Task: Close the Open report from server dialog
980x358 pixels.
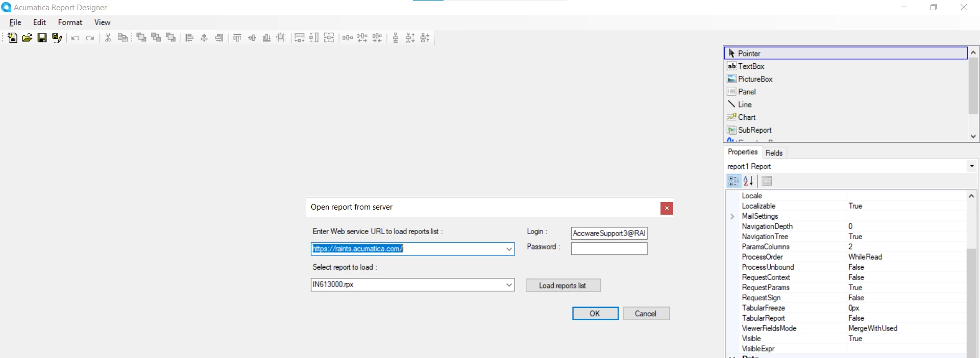Action: pyautogui.click(x=667, y=208)
